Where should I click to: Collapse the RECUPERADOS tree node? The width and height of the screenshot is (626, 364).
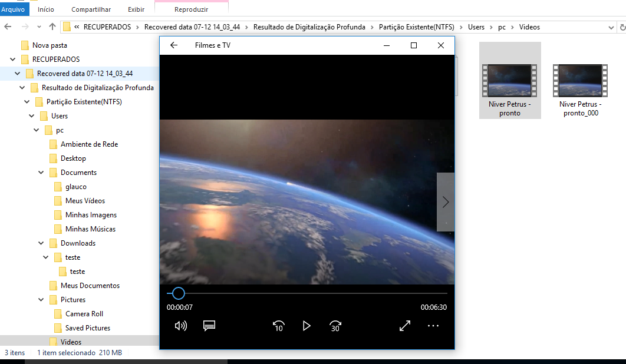pyautogui.click(x=13, y=59)
